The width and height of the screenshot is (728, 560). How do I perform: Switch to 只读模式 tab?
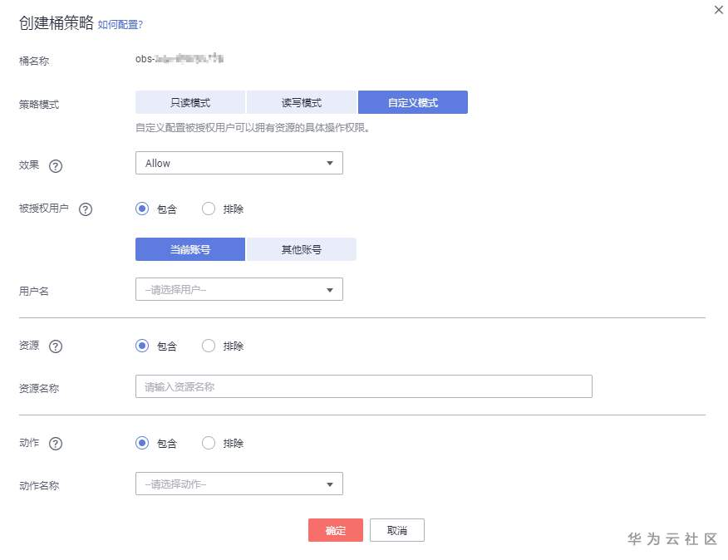pos(190,102)
